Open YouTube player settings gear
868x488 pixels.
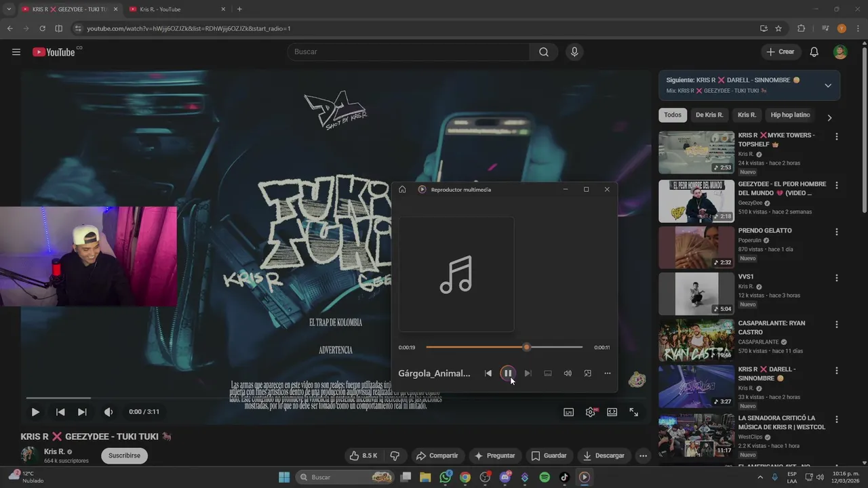(x=591, y=412)
